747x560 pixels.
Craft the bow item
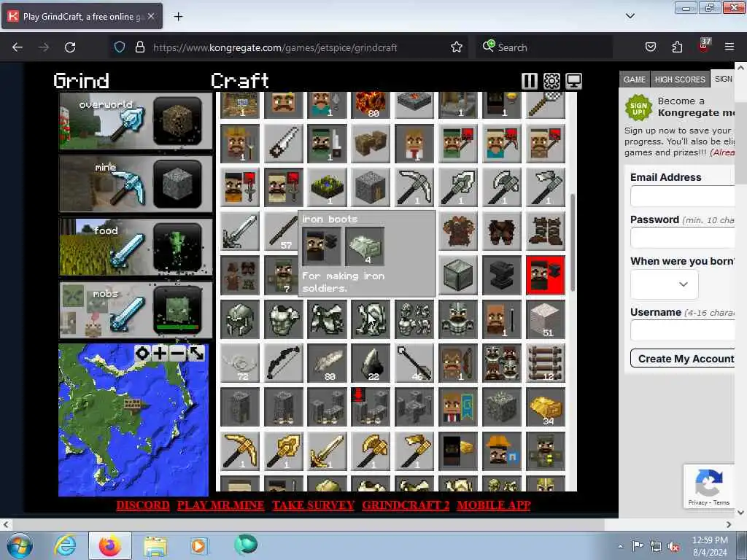pyautogui.click(x=284, y=363)
